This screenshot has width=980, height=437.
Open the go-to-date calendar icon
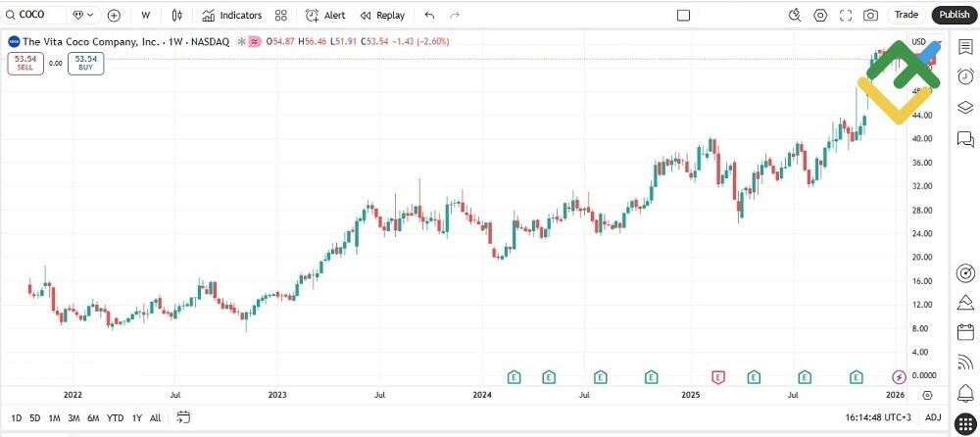coord(183,417)
